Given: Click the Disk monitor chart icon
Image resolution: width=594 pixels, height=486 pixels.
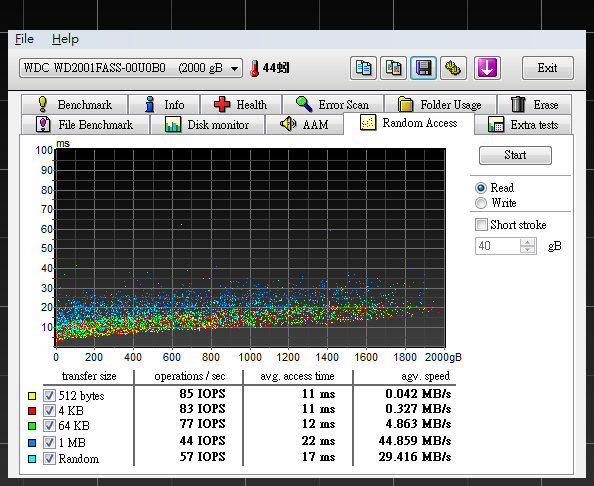Looking at the screenshot, I should point(173,124).
